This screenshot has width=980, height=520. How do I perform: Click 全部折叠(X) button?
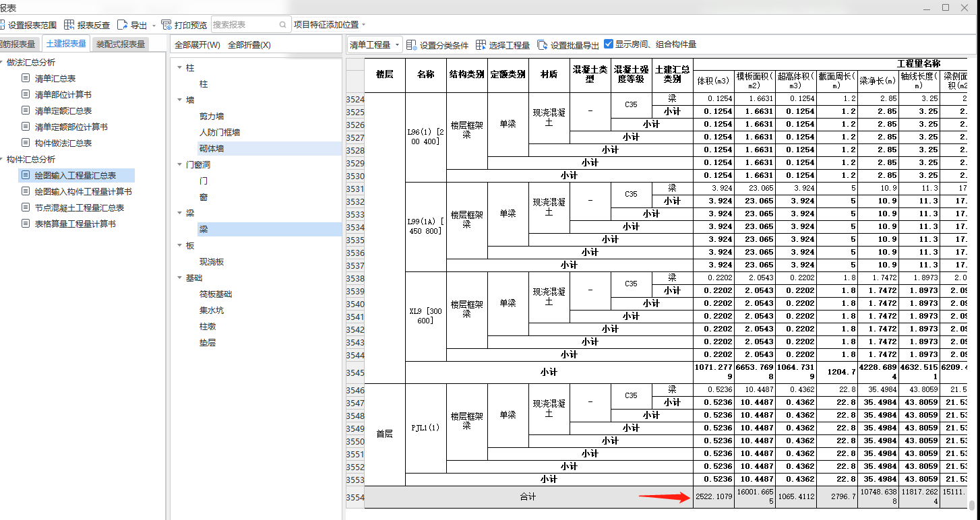249,45
